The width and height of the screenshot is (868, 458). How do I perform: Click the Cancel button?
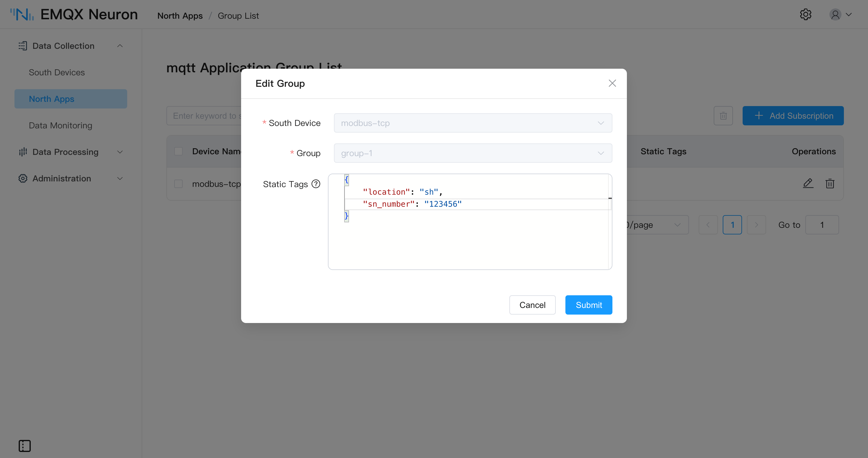(x=532, y=305)
